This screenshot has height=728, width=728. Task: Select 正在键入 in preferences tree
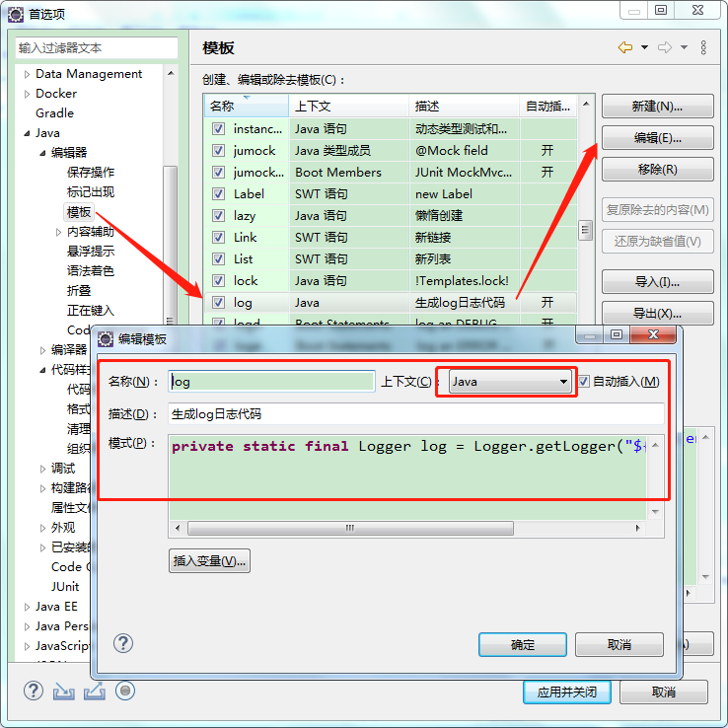[91, 311]
